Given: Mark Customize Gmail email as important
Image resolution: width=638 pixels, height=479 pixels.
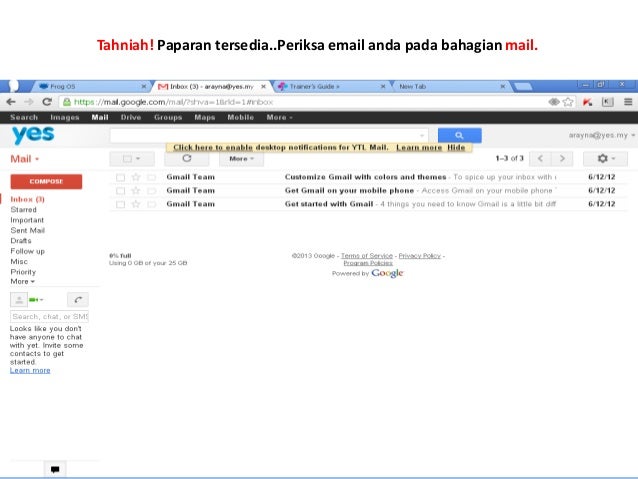Looking at the screenshot, I should 151,177.
